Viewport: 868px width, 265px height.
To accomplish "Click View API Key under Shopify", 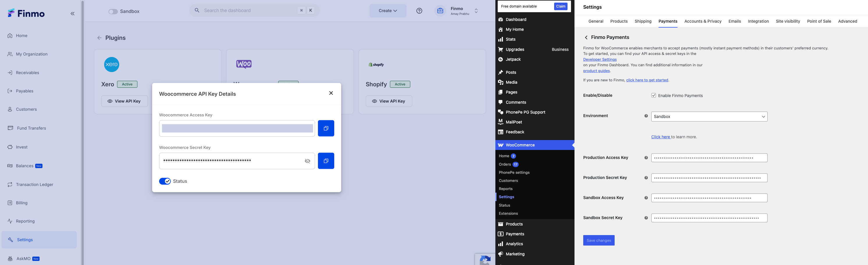I will (x=389, y=101).
